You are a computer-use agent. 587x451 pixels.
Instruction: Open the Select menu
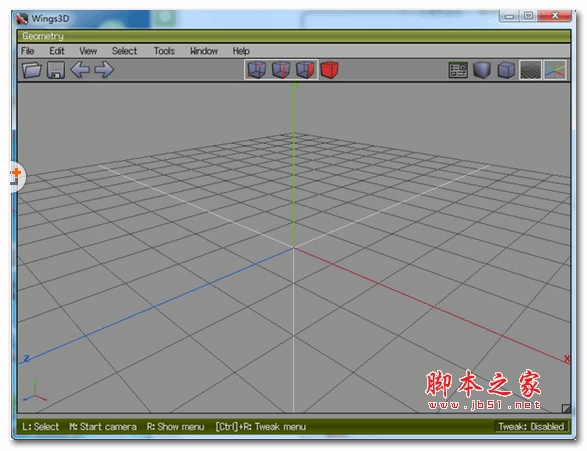(x=125, y=51)
